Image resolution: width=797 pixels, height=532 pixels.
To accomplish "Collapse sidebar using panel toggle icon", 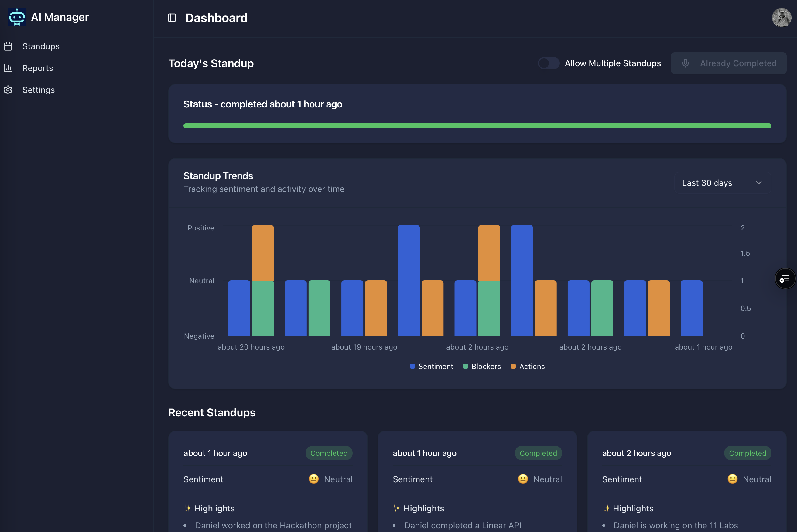I will pyautogui.click(x=172, y=18).
